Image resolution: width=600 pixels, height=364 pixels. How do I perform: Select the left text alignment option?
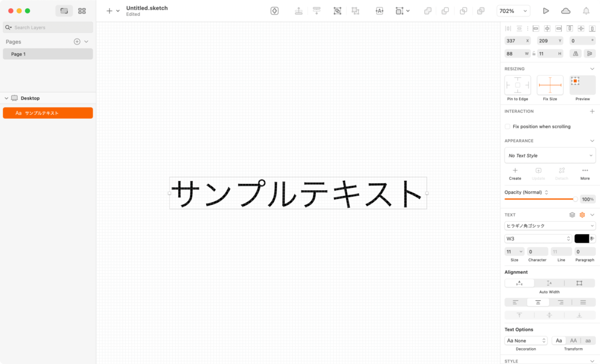point(516,302)
